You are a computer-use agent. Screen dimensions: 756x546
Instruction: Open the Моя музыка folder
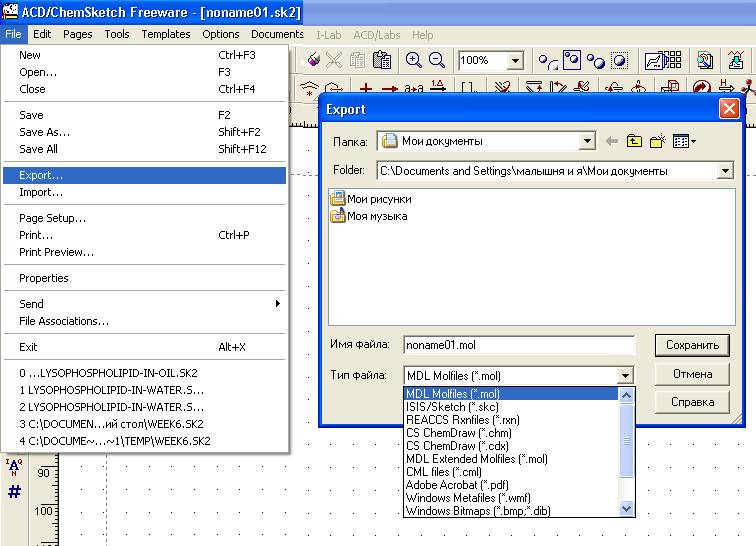[369, 216]
